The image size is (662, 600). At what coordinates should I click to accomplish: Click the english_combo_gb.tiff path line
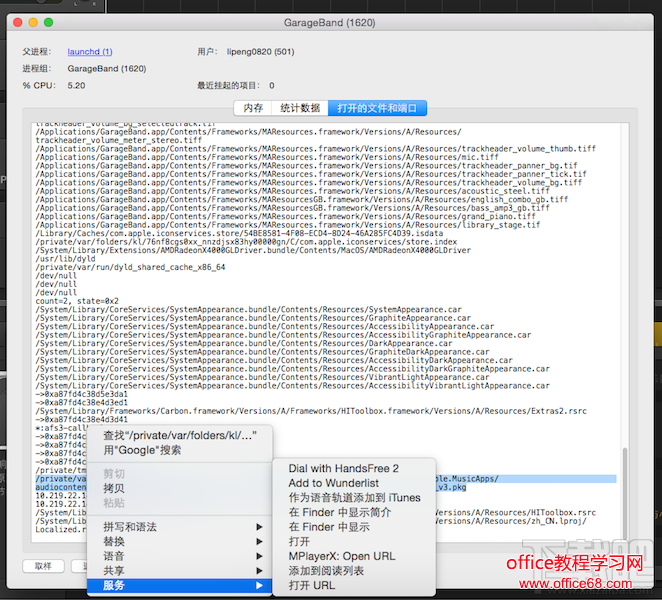click(302, 199)
